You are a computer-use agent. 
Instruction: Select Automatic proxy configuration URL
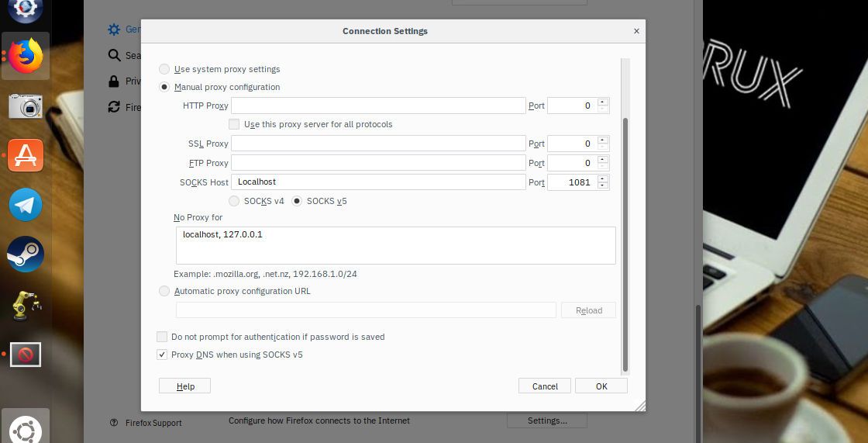(164, 291)
